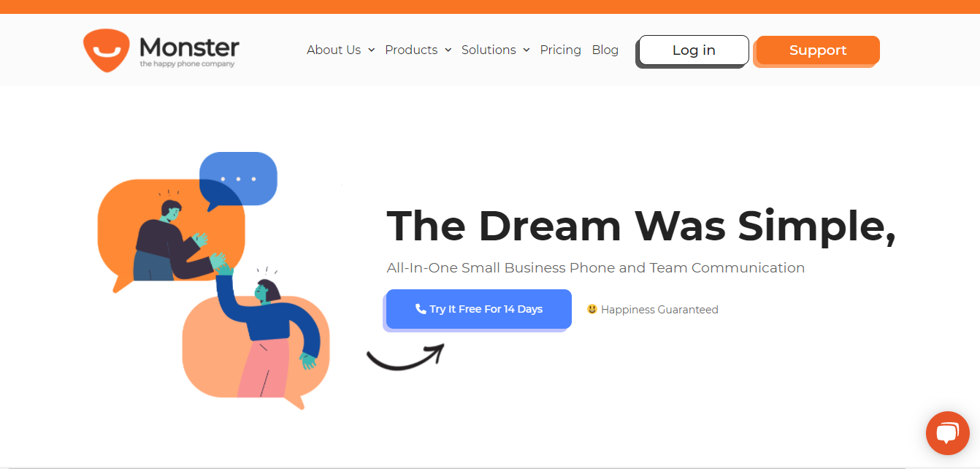
Task: Click the Monster wordmark text
Action: (189, 47)
